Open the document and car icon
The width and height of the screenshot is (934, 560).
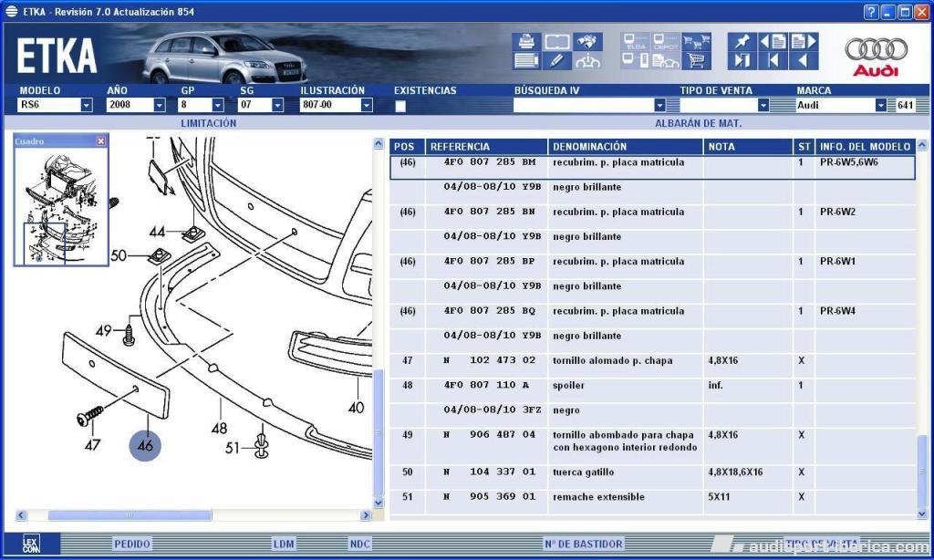[666, 60]
